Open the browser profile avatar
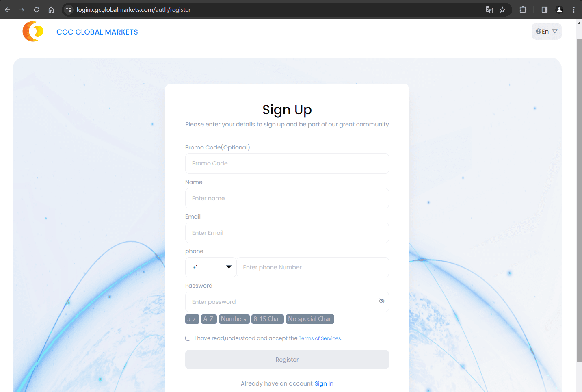This screenshot has height=392, width=582. coord(559,10)
